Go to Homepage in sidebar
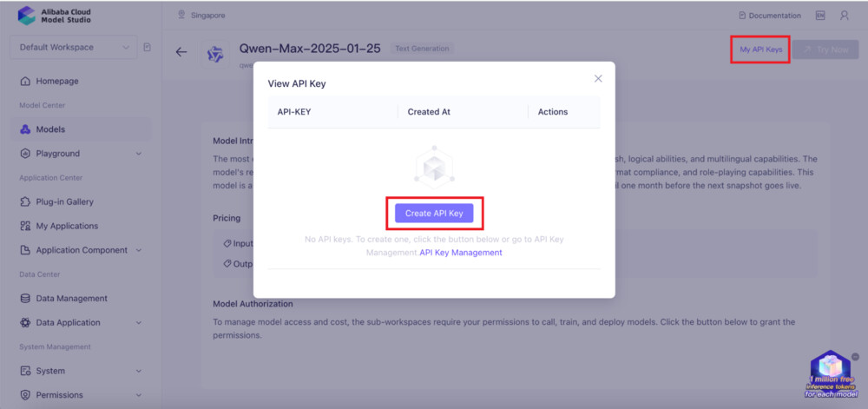The image size is (868, 409). [57, 81]
